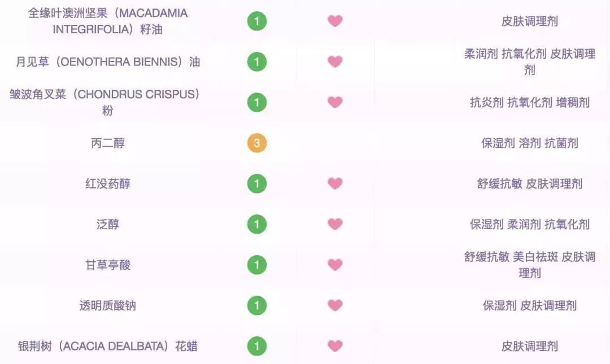Click the heart in 透明质酸钠 row

pos(335,305)
